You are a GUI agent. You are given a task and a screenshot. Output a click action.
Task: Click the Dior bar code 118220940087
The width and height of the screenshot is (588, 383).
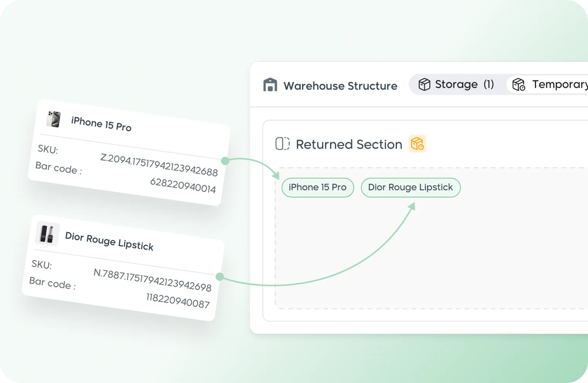(x=178, y=300)
